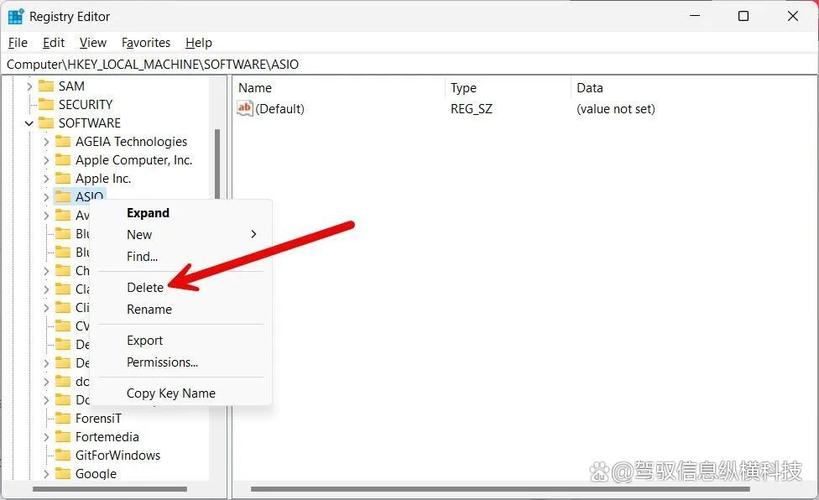Expand the Apple Computer, Inc. key

pos(46,160)
